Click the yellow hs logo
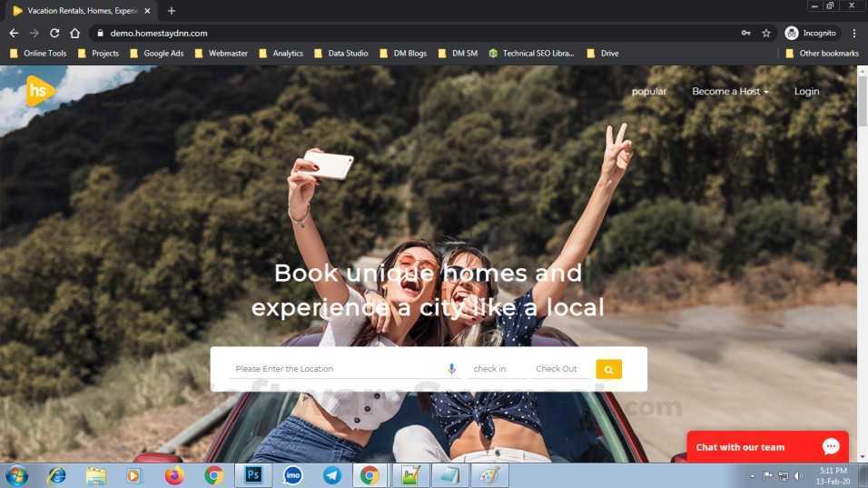The height and width of the screenshot is (488, 868). pos(39,90)
